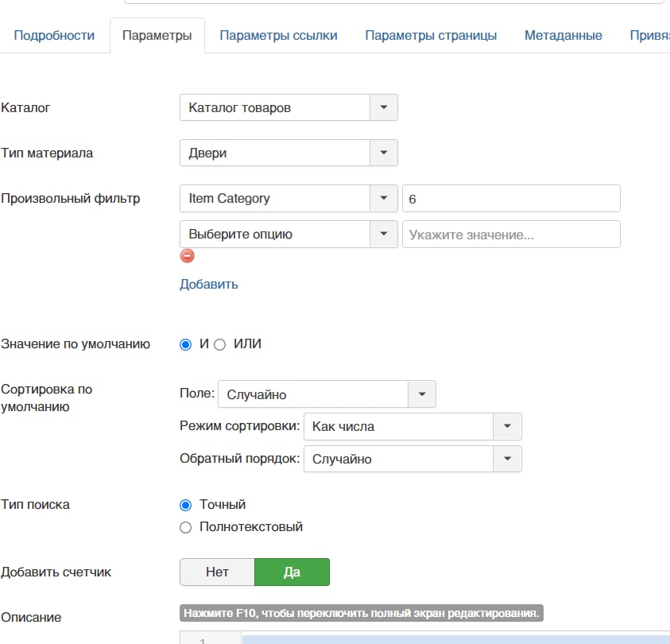Open the Выберите опцию dropdown
670x644 pixels.
(x=289, y=235)
